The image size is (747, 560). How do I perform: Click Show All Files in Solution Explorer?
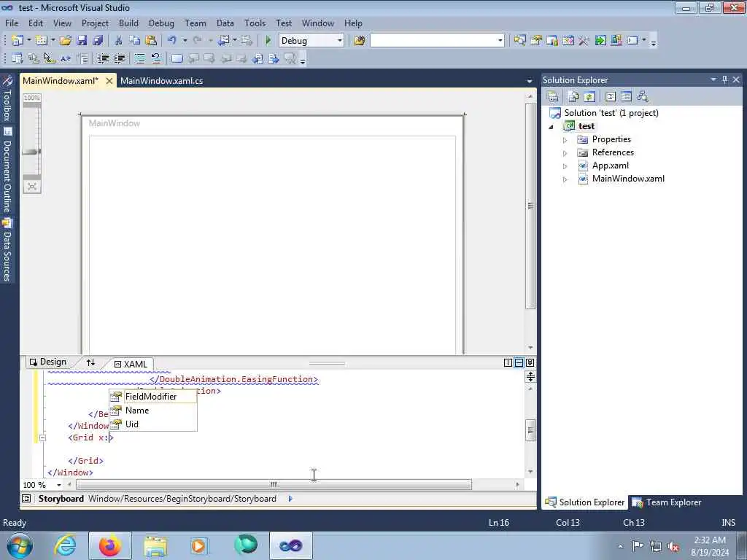(573, 97)
